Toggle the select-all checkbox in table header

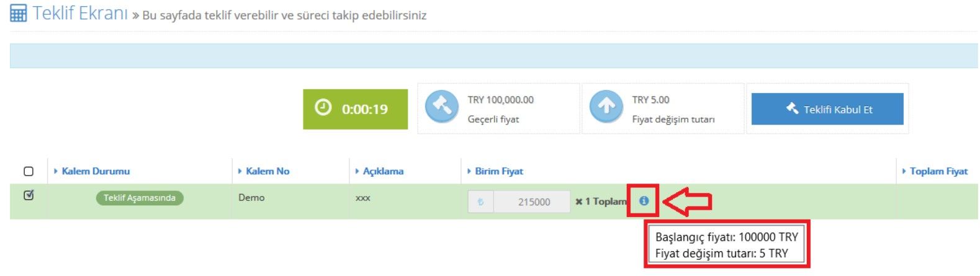click(29, 171)
